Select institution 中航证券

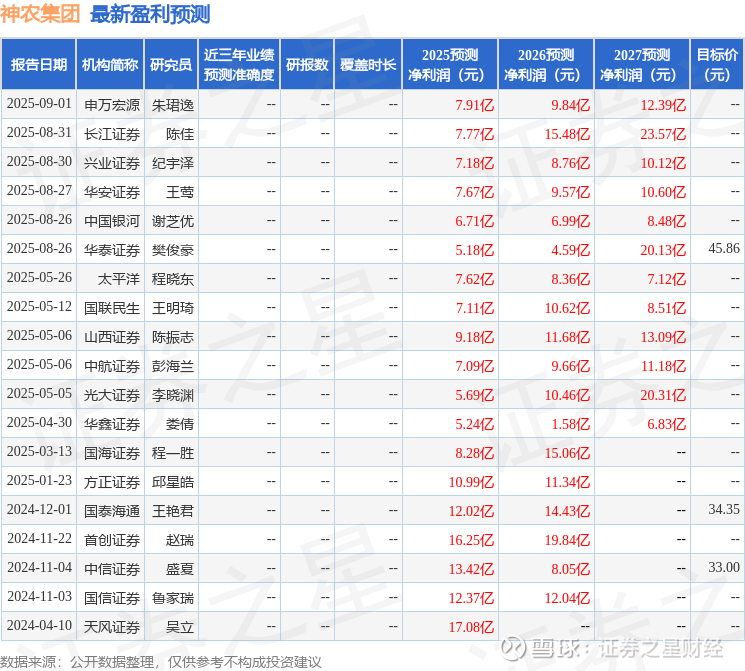pyautogui.click(x=112, y=366)
